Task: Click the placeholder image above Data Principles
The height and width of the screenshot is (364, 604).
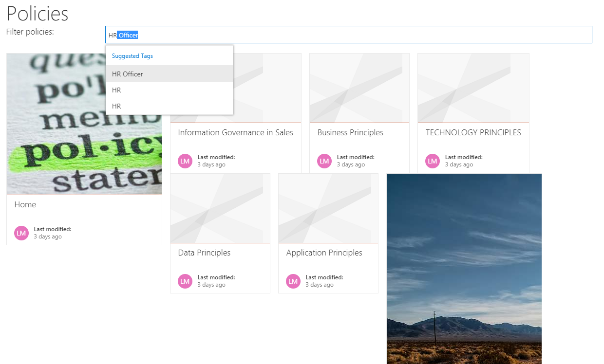Action: tap(220, 208)
